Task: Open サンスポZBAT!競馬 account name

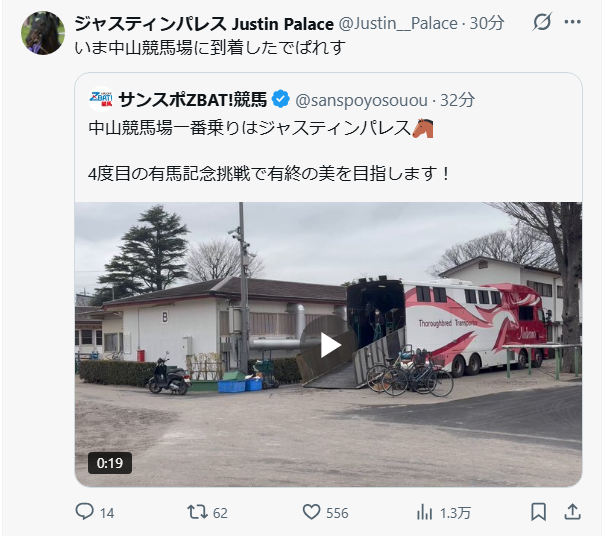Action: [192, 100]
